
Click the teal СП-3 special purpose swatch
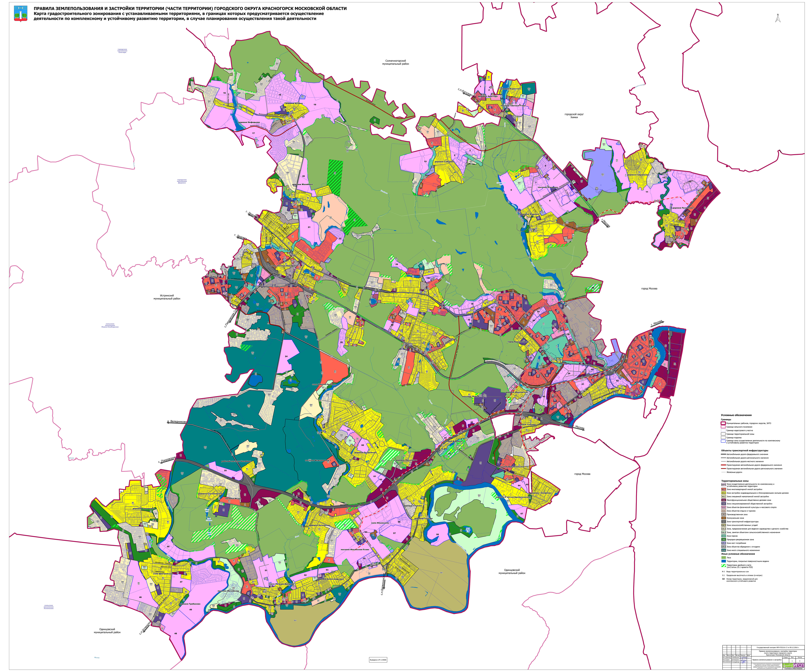[x=724, y=550]
